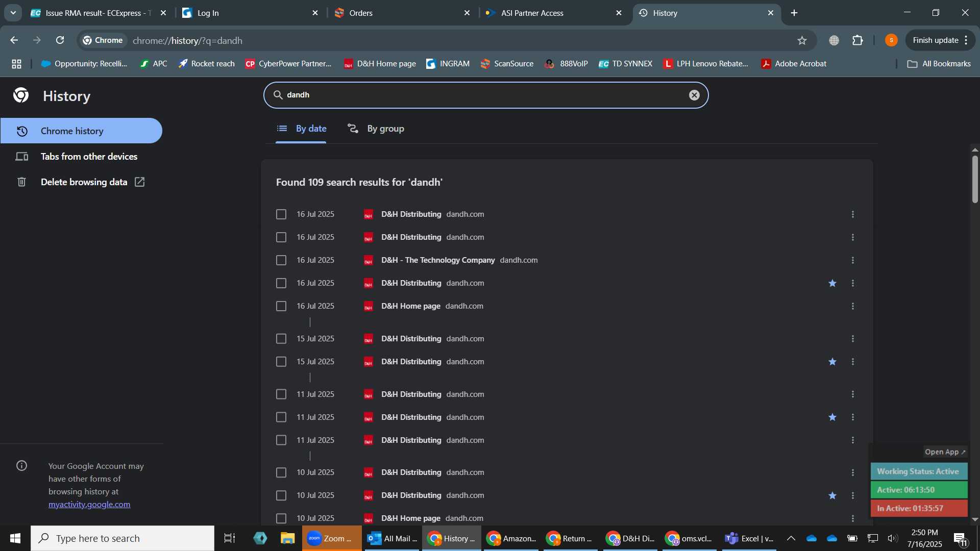The image size is (980, 551).
Task: Open the myactivity.google.com link
Action: [89, 504]
